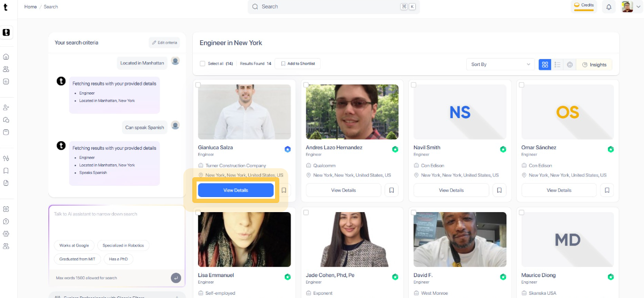This screenshot has width=644, height=298.
Task: Choose the 'Works at Google' suggestion
Action: click(74, 245)
